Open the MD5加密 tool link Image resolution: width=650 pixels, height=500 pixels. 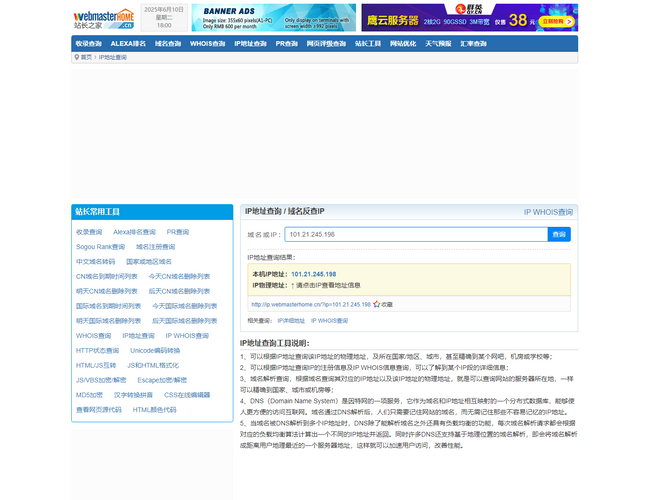coord(89,395)
